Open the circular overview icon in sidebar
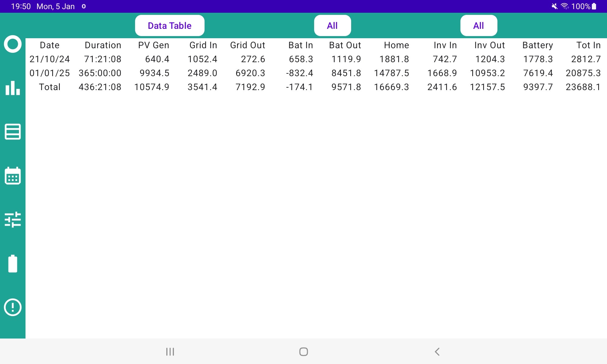 pyautogui.click(x=13, y=44)
